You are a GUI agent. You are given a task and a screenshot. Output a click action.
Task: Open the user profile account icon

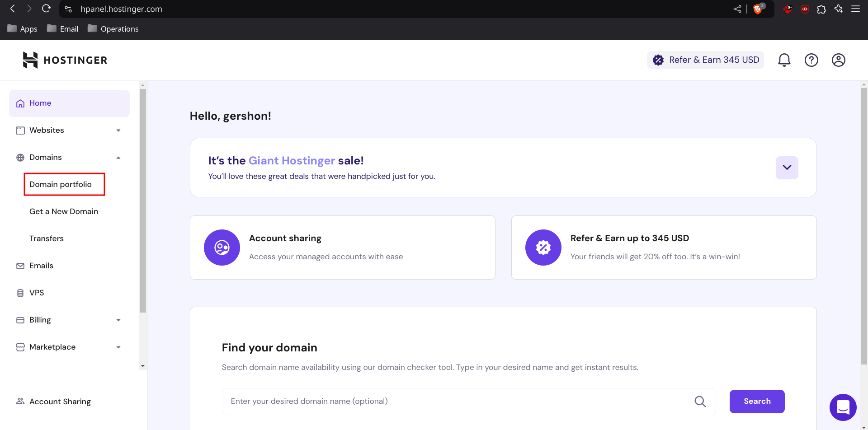(x=838, y=60)
